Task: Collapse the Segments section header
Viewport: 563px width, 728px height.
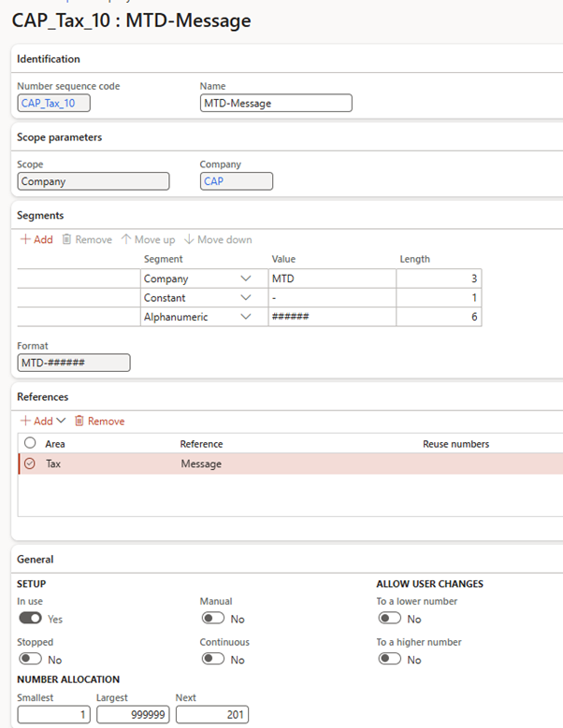Action: pos(40,216)
